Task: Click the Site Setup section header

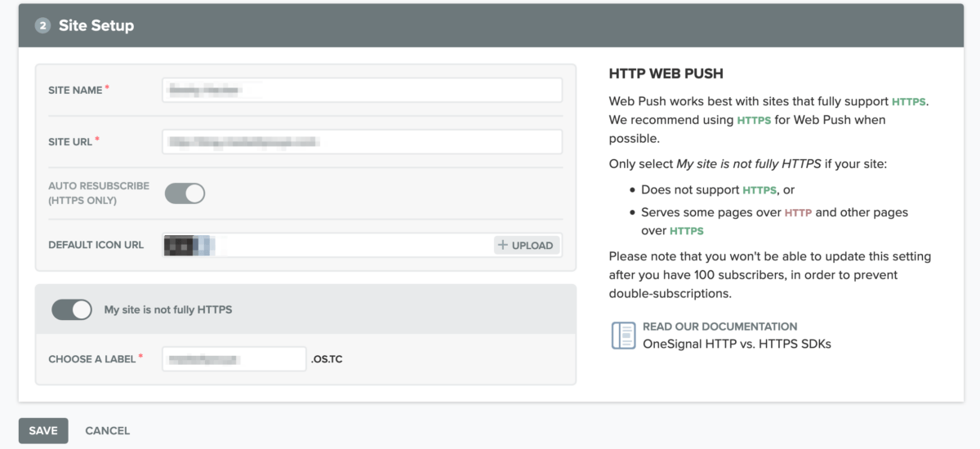Action: pyautogui.click(x=96, y=26)
